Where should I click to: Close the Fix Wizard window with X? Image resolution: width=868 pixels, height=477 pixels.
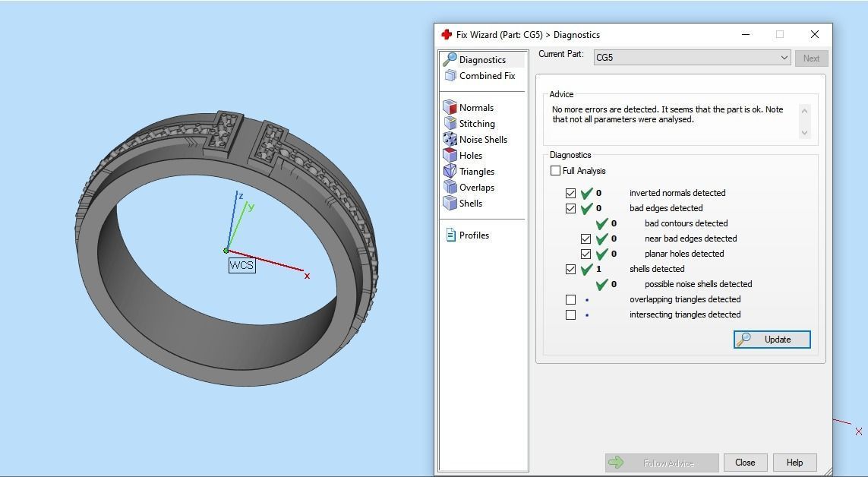pyautogui.click(x=814, y=34)
